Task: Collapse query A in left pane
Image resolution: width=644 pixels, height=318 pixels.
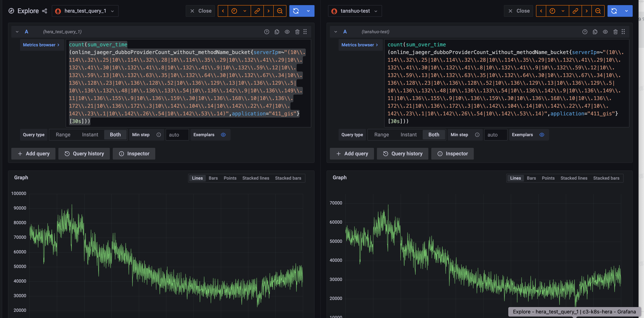Action: [x=17, y=32]
